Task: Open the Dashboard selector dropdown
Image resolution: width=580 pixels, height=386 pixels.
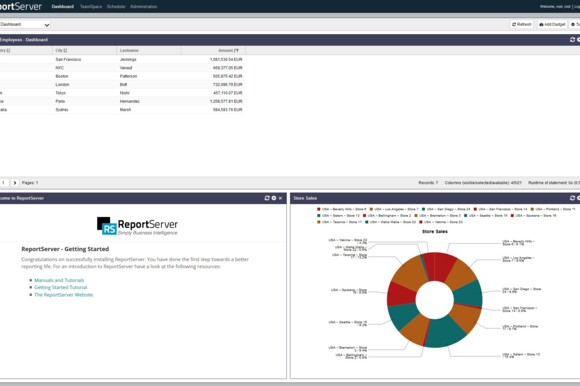Action: [24, 24]
